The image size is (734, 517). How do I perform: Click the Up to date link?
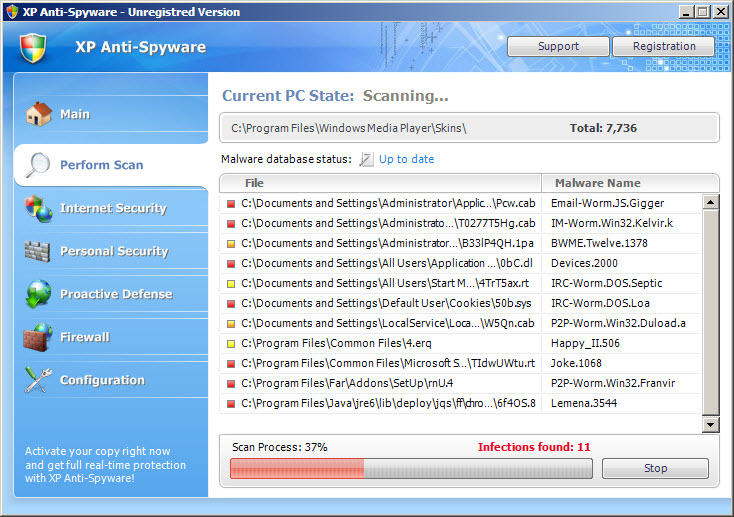406,159
